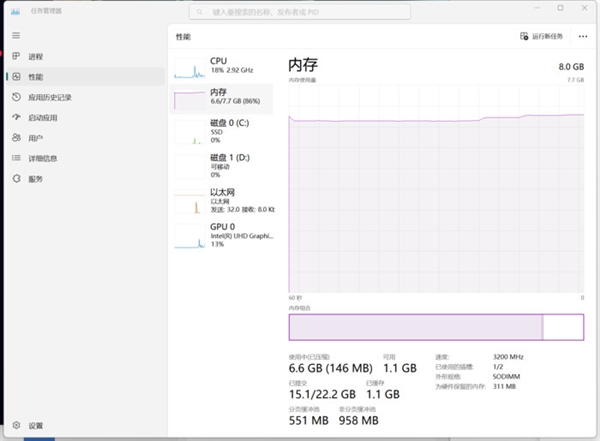Screen dimensions: 600x441
Task: Select the 性能 (Performance) page
Action: click(x=86, y=77)
